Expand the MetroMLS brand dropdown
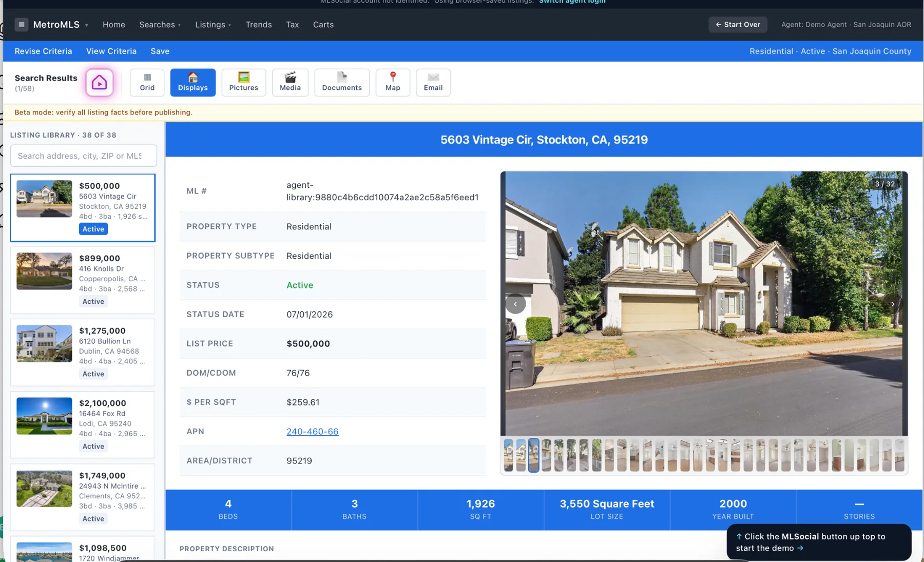This screenshot has height=562, width=924. (87, 25)
